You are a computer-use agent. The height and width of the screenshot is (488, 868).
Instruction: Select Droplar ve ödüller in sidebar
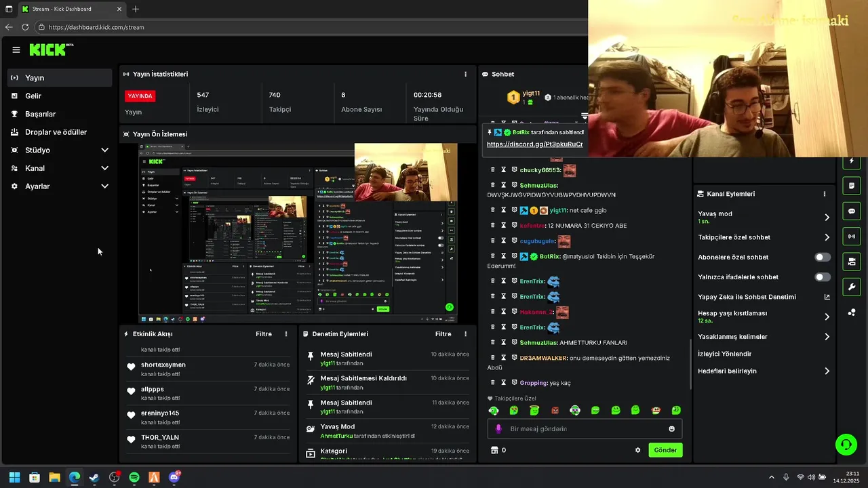coord(60,132)
